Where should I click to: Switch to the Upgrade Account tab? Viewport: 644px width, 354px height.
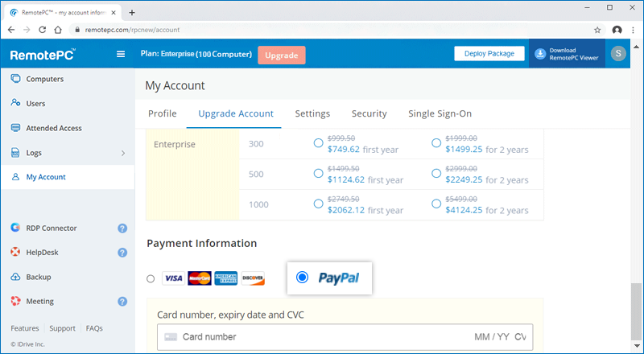pos(236,113)
